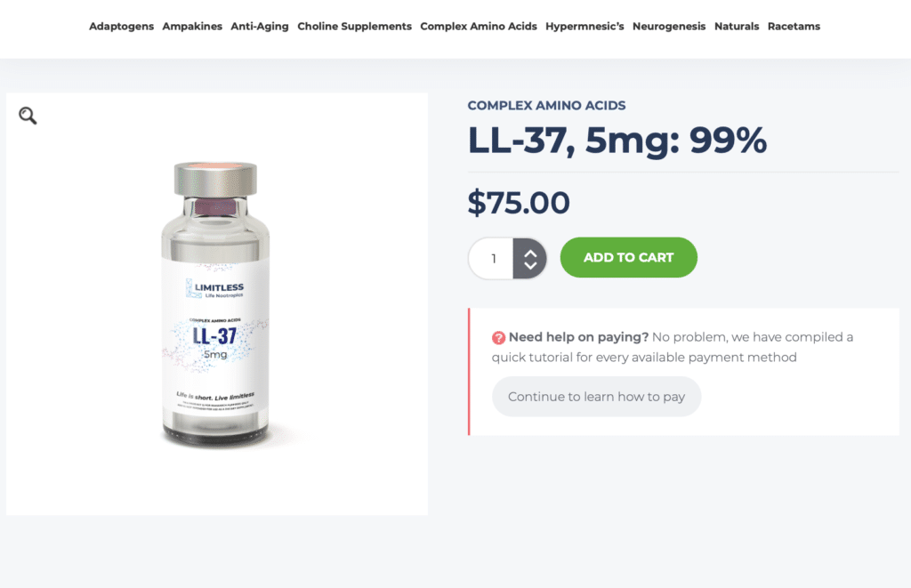The image size is (911, 588).
Task: Increase quantity with the up arrow
Action: click(530, 253)
